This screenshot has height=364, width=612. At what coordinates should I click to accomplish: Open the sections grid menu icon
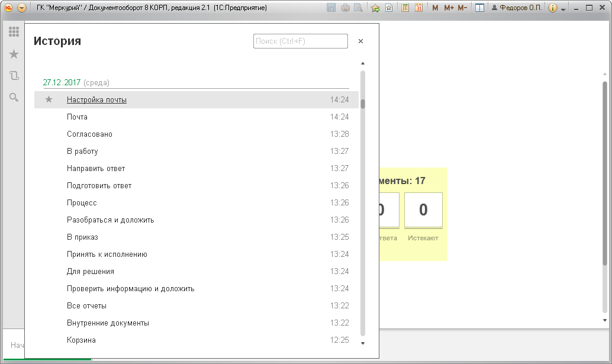14,31
